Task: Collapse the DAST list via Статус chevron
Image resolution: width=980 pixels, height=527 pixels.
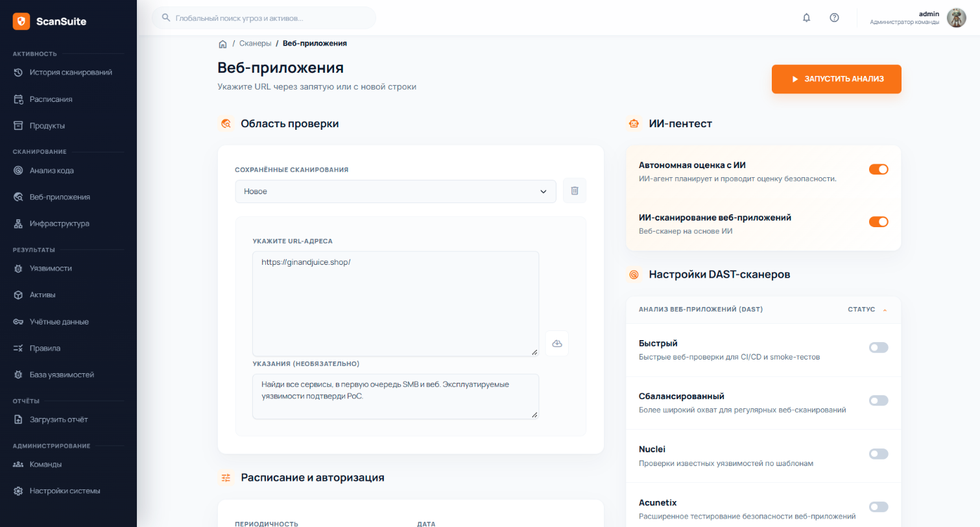Action: coord(884,310)
